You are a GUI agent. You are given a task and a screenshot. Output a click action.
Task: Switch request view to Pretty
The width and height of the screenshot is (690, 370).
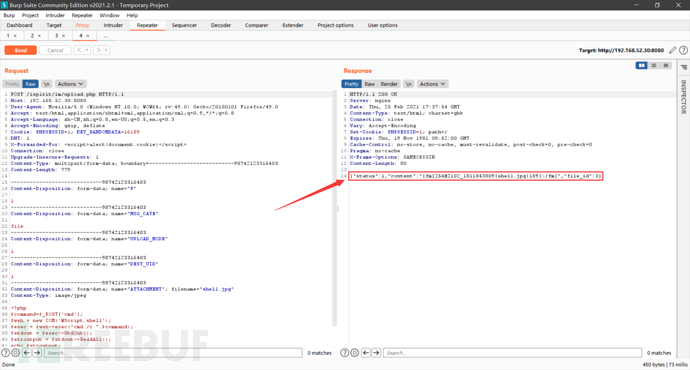click(x=12, y=84)
